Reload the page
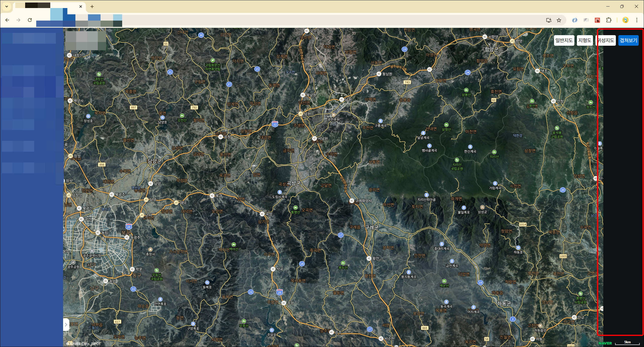 coord(30,20)
